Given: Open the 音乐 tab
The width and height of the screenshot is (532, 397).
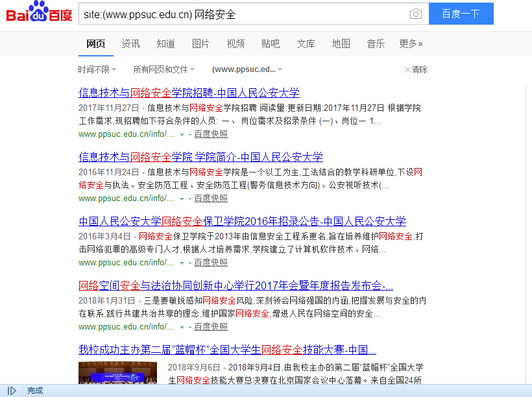Looking at the screenshot, I should click(x=376, y=43).
